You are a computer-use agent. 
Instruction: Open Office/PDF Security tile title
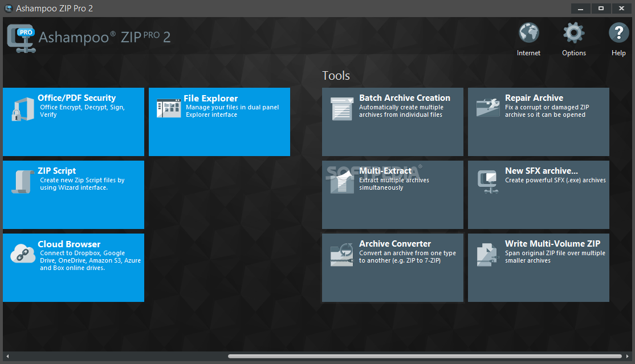tap(76, 98)
